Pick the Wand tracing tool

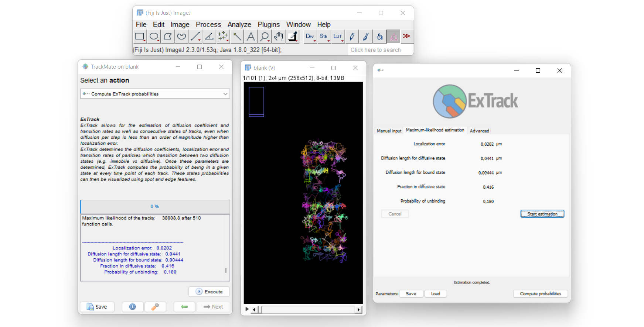click(x=237, y=37)
